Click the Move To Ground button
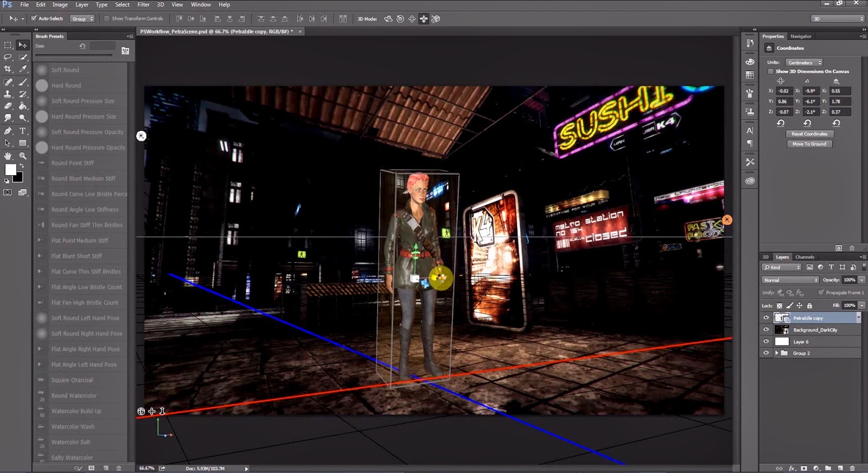 pyautogui.click(x=809, y=144)
